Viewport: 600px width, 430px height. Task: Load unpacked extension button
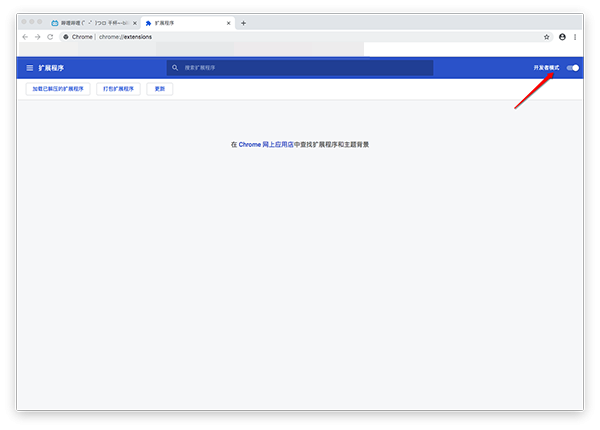pyautogui.click(x=58, y=89)
